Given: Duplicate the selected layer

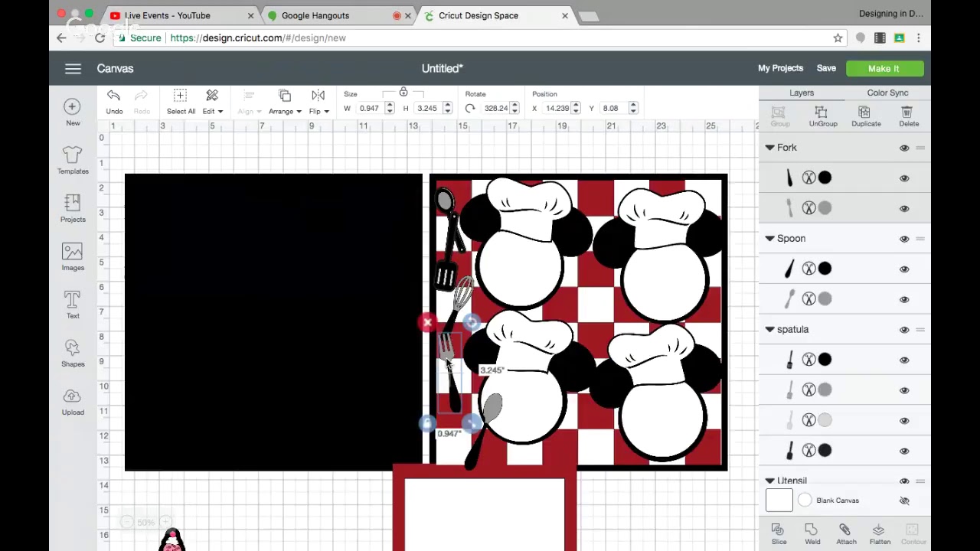Looking at the screenshot, I should click(866, 116).
